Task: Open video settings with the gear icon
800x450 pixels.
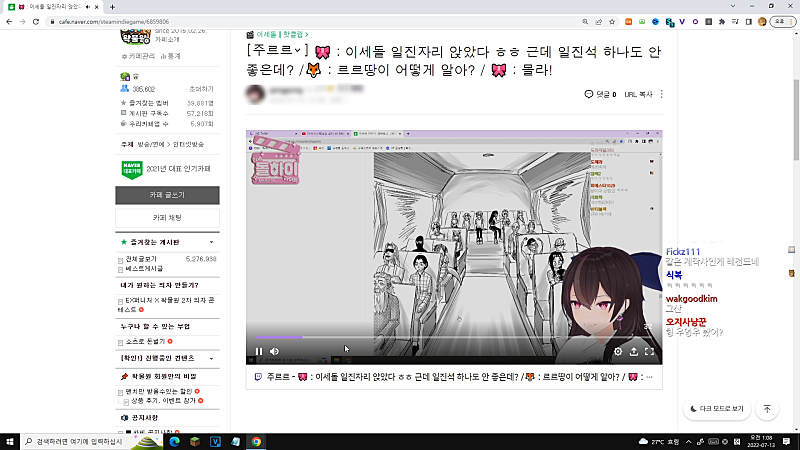Action: tap(618, 351)
